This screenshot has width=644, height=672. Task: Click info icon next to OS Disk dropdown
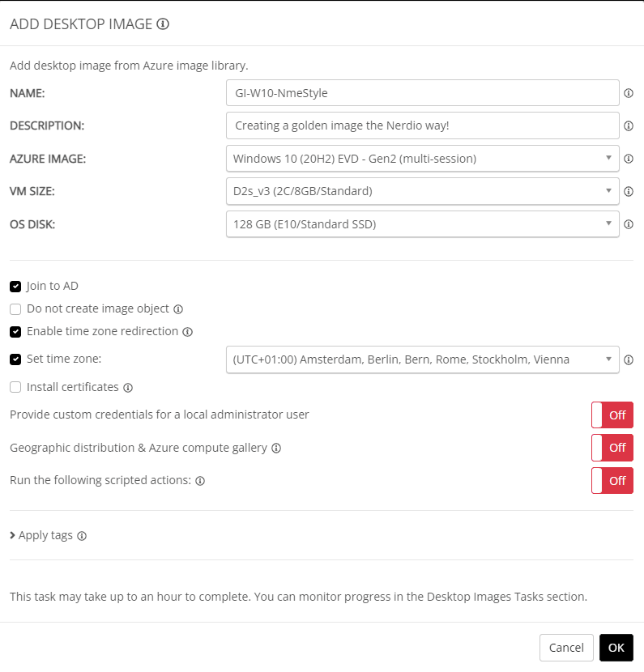pos(629,224)
